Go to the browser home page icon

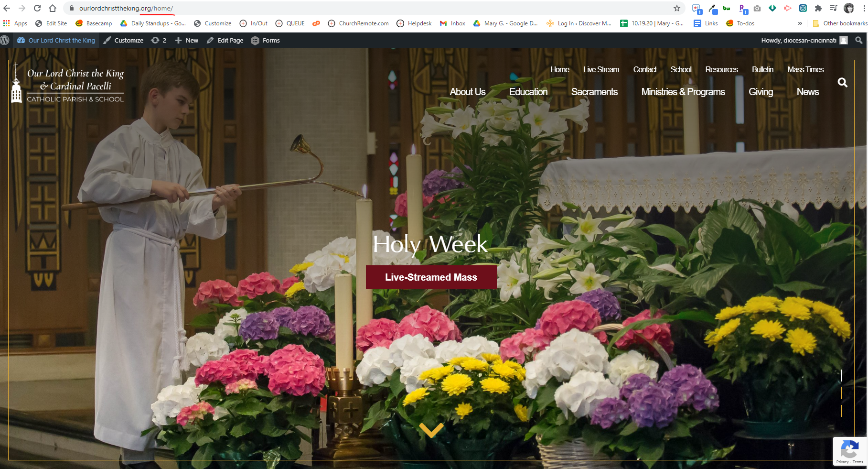tap(53, 8)
